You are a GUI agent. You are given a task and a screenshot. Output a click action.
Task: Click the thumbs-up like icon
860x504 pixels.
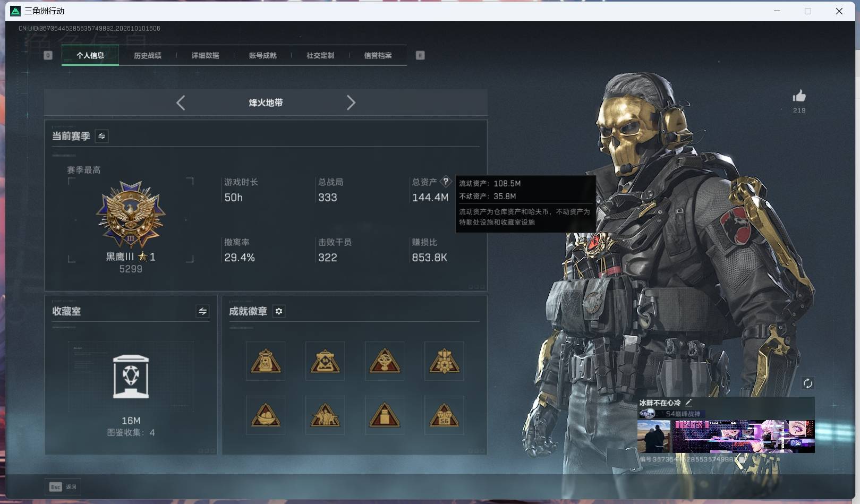pyautogui.click(x=799, y=96)
